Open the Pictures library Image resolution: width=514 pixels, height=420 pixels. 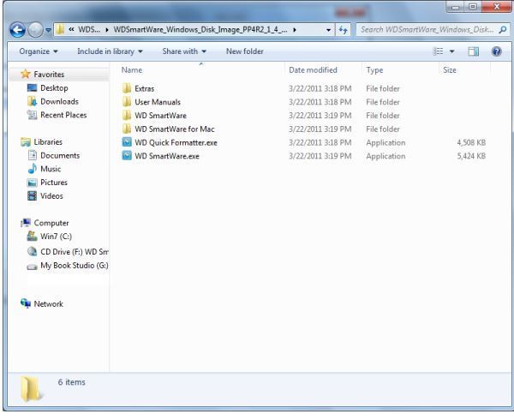(x=54, y=183)
